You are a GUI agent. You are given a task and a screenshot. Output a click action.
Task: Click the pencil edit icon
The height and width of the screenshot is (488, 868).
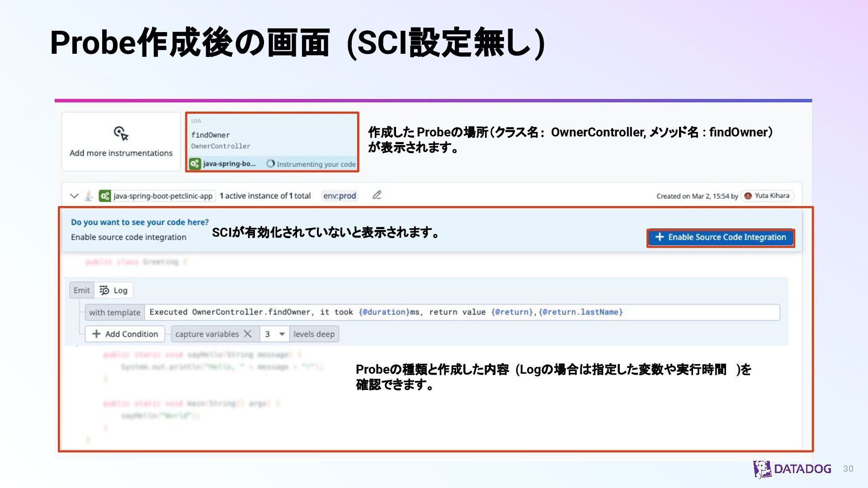click(377, 195)
